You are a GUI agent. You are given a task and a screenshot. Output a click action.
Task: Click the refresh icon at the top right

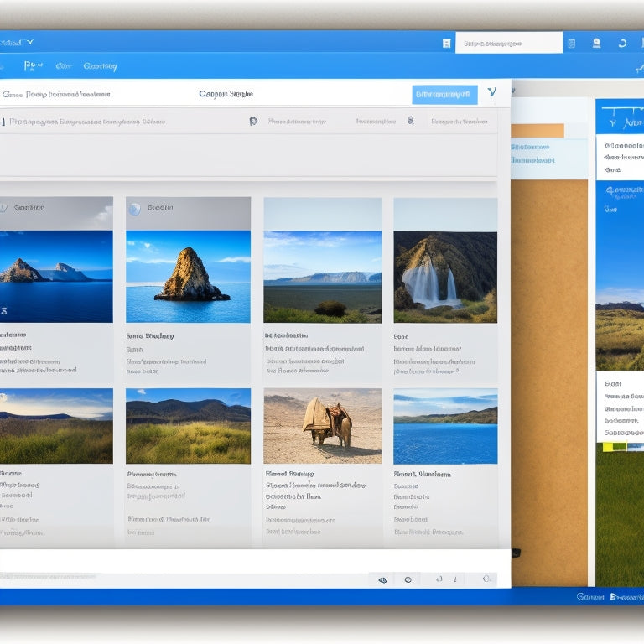click(x=622, y=44)
